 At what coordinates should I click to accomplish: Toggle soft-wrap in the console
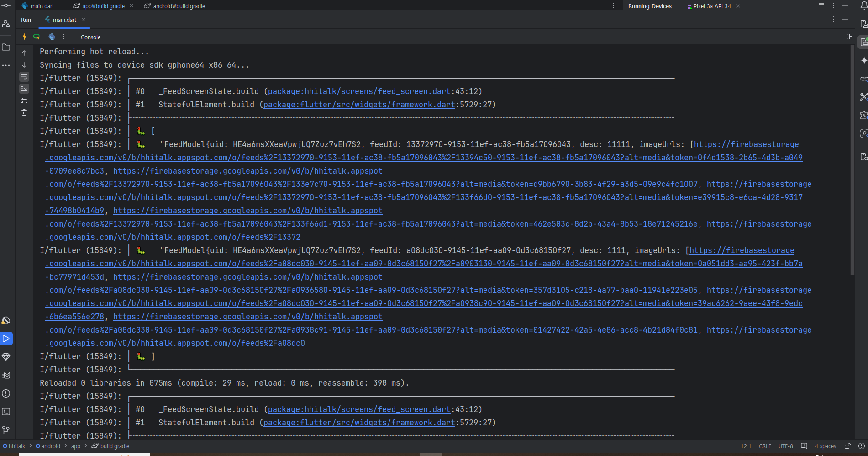tap(24, 77)
